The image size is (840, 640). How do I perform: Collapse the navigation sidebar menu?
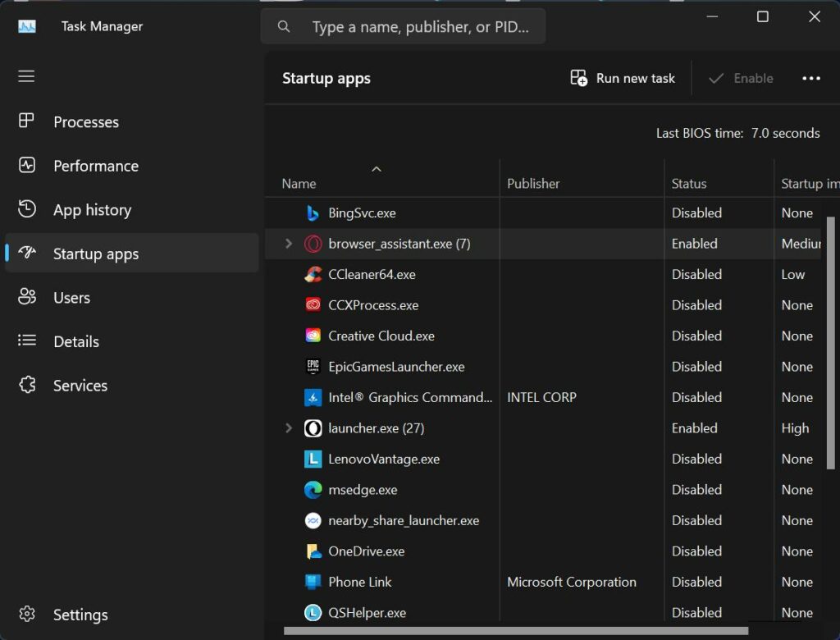tap(25, 75)
